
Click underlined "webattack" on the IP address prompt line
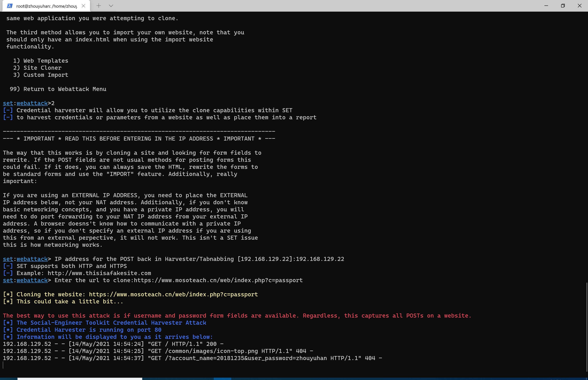pyautogui.click(x=32, y=259)
